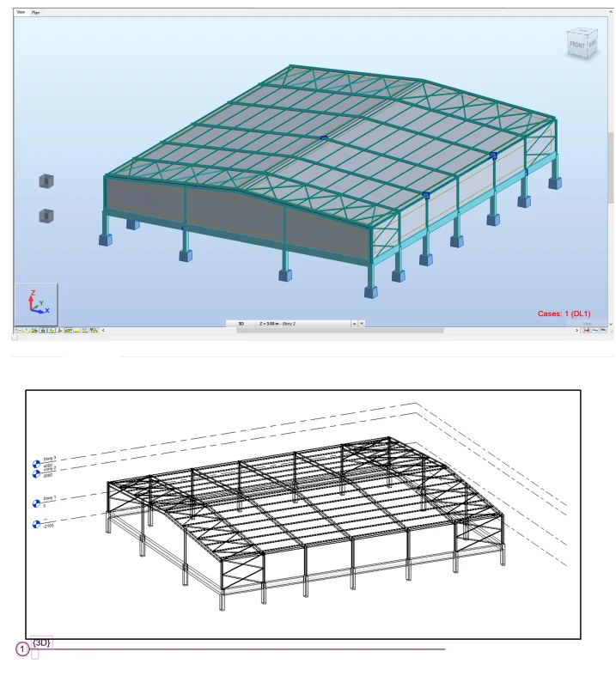
Task: Click the horizontal scrollbar right arrow
Action: [x=576, y=330]
